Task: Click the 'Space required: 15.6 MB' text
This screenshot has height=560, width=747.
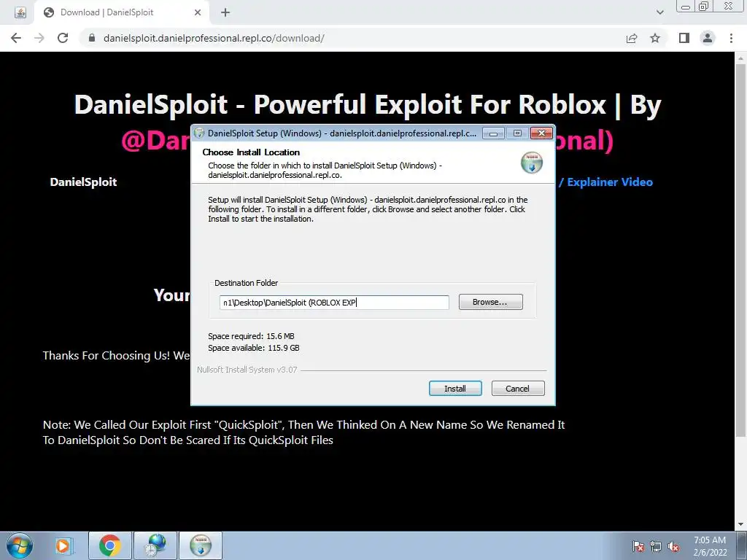Action: [x=251, y=336]
